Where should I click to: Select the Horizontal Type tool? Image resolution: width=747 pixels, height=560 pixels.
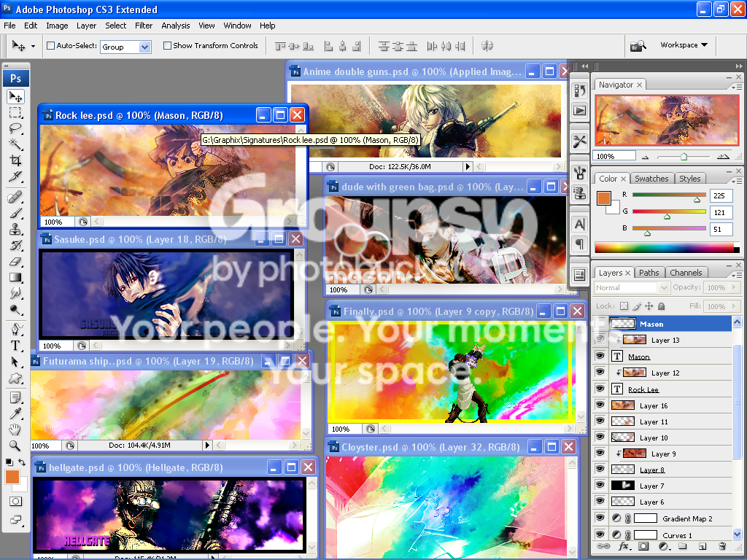click(15, 345)
